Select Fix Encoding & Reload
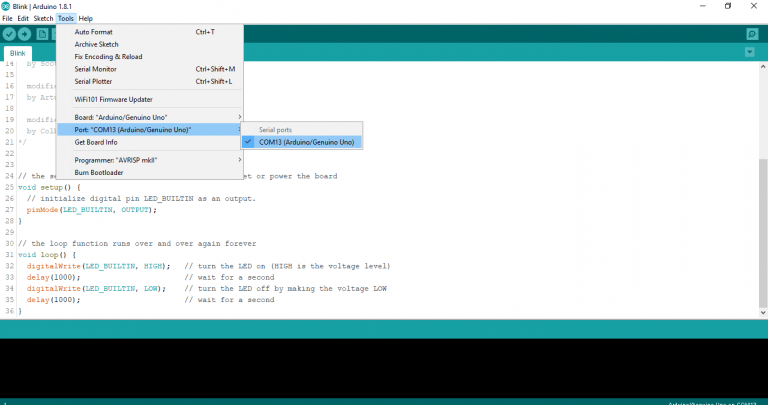 (150, 56)
